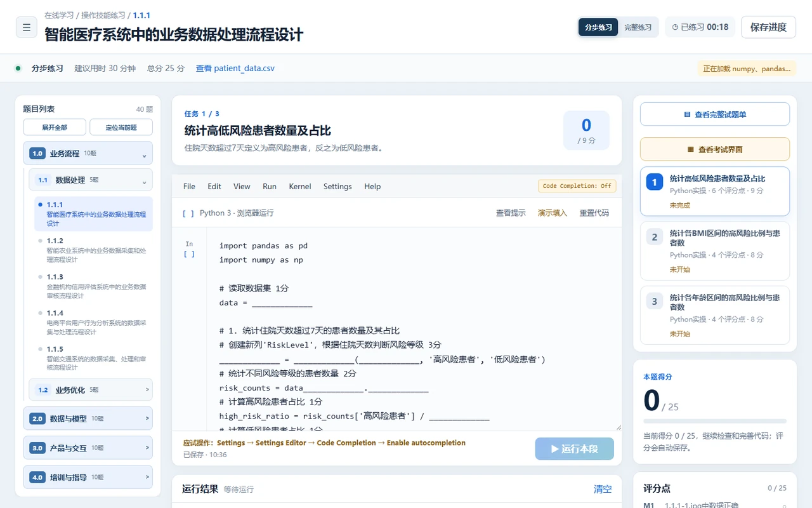Viewport: 812px width, 508px height.
Task: Click the cell execution bracket indicator
Action: point(189,254)
